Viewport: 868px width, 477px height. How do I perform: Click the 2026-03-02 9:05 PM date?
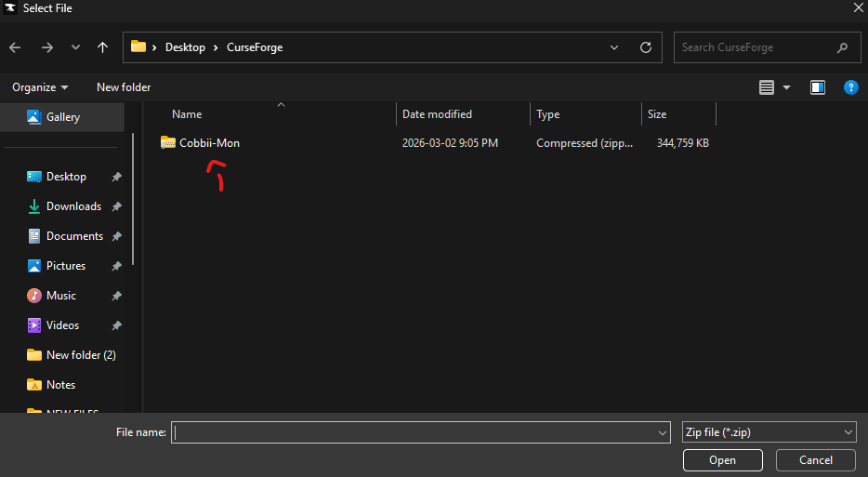click(450, 143)
